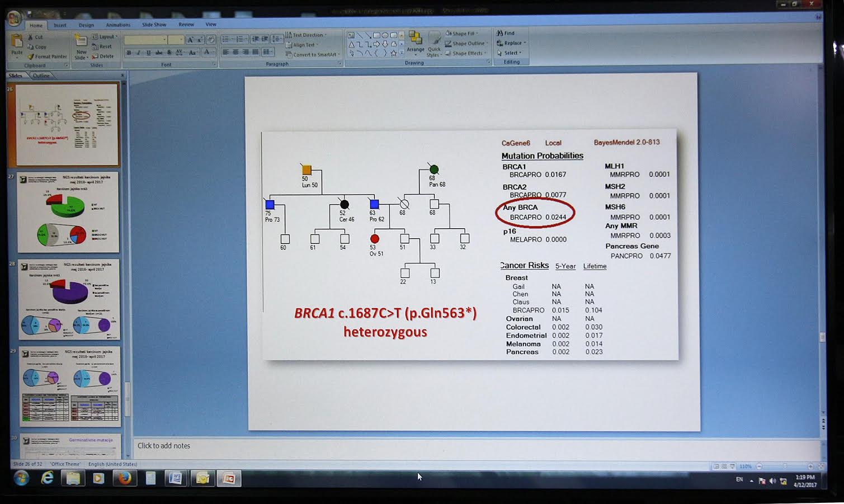Open the font name combo box

145,40
